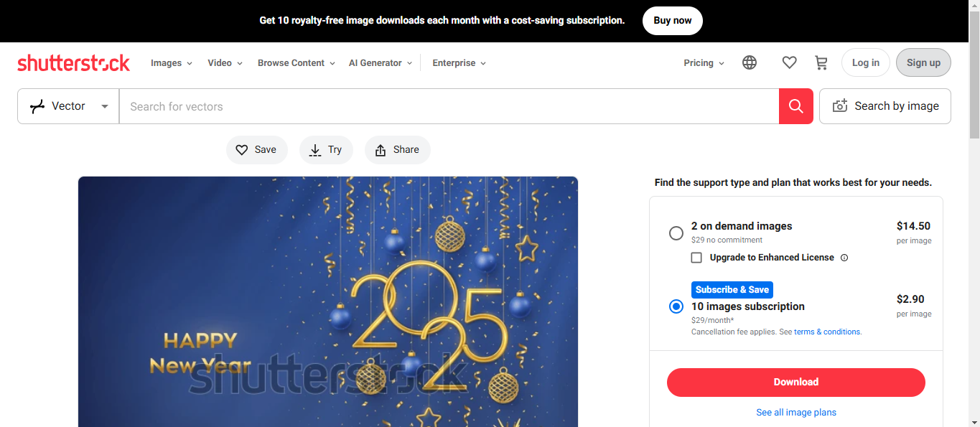Click the red search magnifier button

(x=795, y=106)
